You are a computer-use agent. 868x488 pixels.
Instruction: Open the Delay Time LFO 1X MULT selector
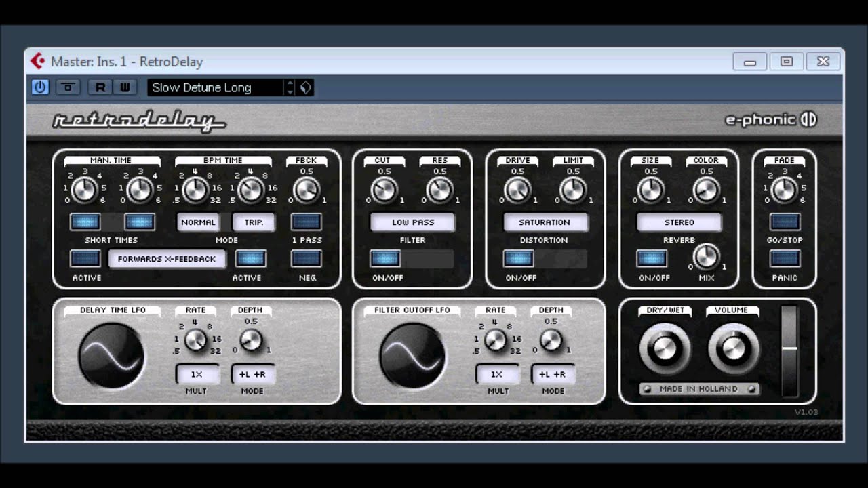coord(197,374)
